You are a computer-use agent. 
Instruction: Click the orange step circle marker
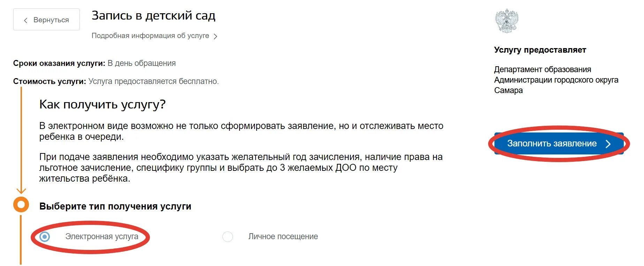click(21, 204)
